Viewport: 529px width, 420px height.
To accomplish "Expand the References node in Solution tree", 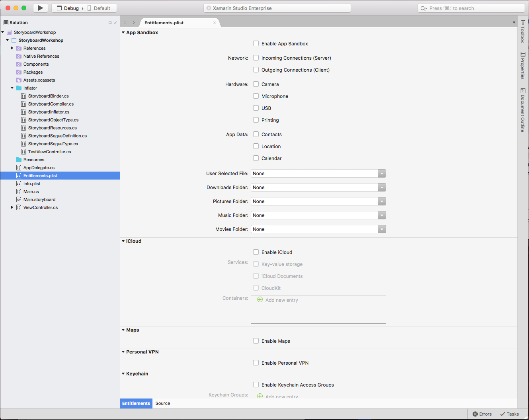I will pos(12,48).
